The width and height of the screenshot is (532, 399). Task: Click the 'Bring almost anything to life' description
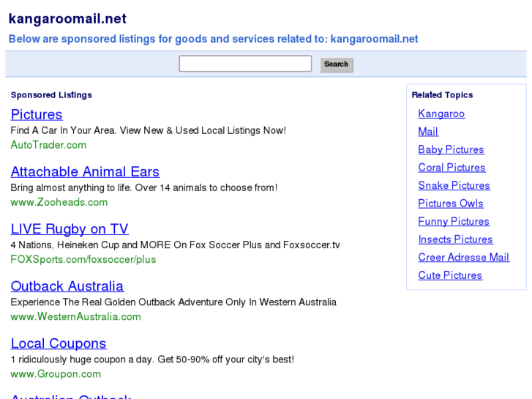pos(144,187)
